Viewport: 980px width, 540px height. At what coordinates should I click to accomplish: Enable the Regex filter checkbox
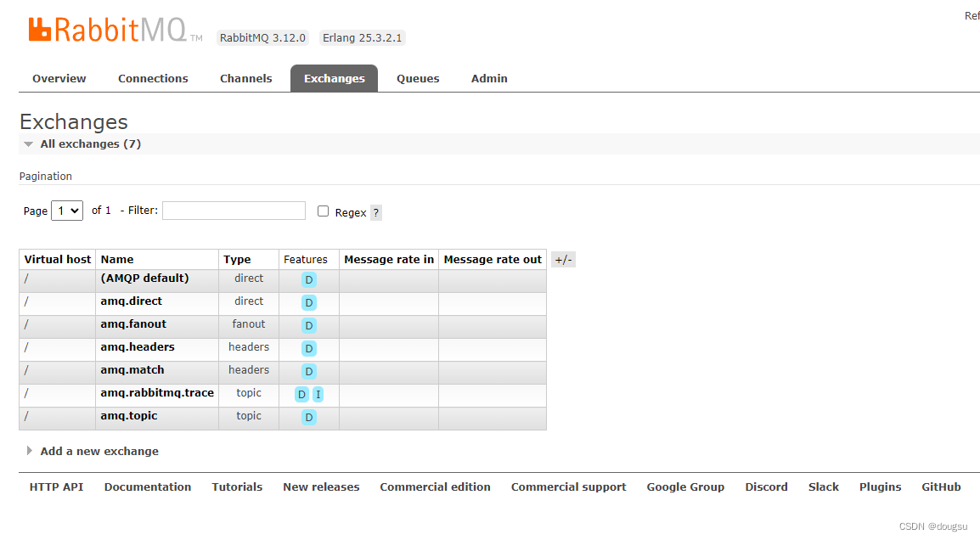point(323,211)
